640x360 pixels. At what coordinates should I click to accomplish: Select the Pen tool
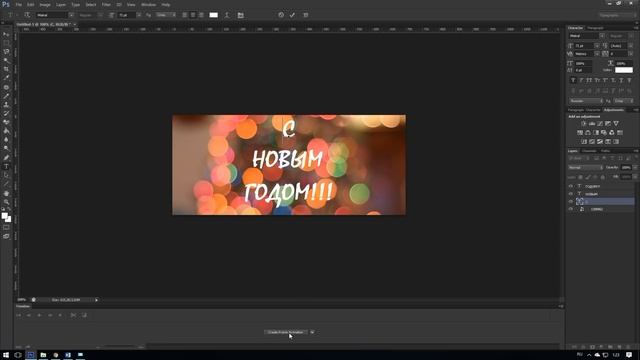6,158
